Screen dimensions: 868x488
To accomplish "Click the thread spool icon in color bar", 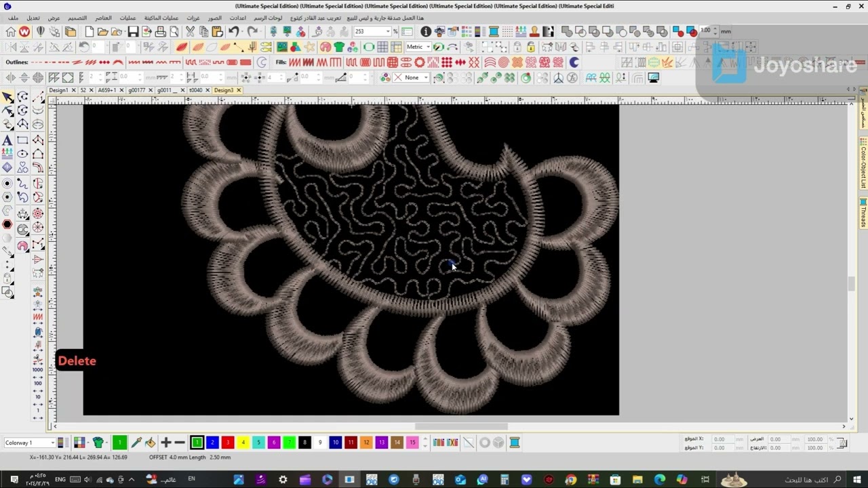I will click(x=515, y=443).
